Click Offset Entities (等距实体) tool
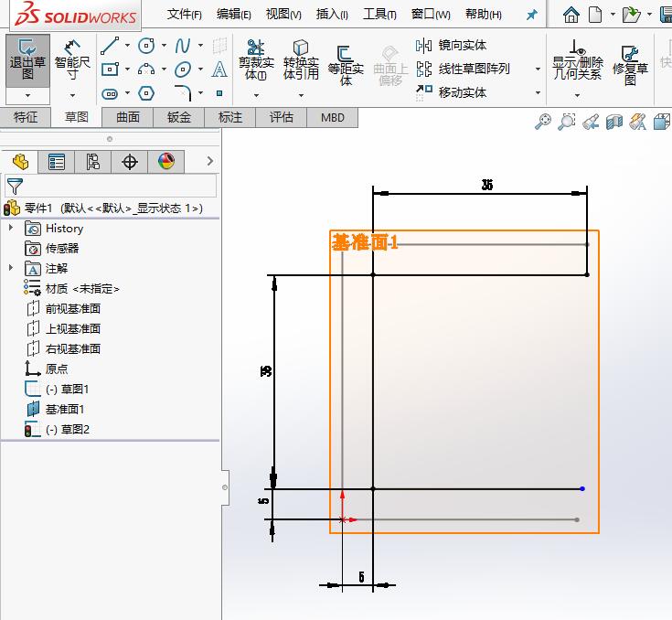The height and width of the screenshot is (620, 672). (346, 65)
